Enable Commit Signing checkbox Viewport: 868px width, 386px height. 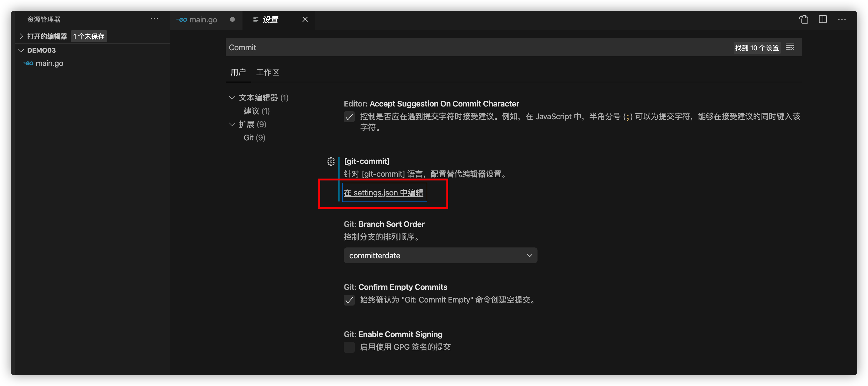349,347
